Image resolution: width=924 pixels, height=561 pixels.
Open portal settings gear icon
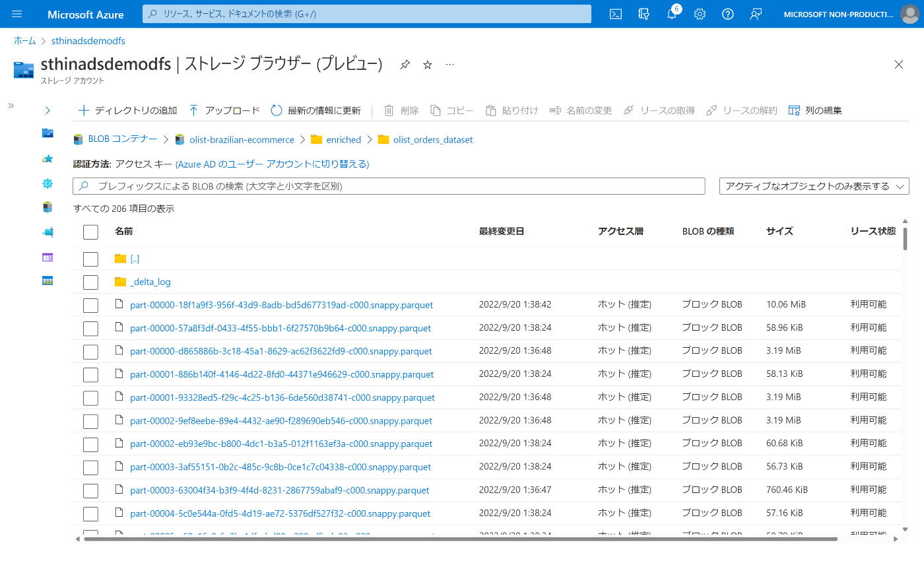700,14
